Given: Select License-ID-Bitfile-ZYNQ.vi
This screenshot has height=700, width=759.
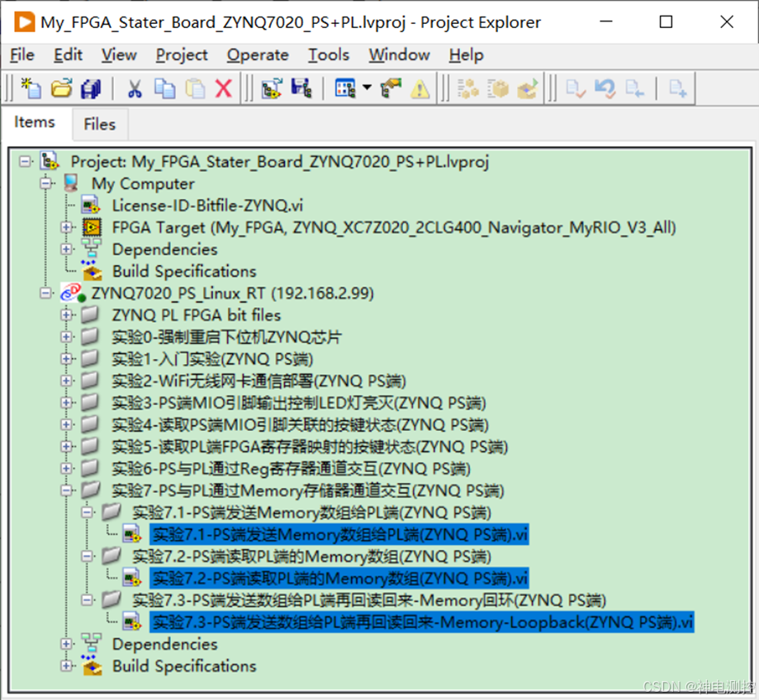Looking at the screenshot, I should point(207,205).
